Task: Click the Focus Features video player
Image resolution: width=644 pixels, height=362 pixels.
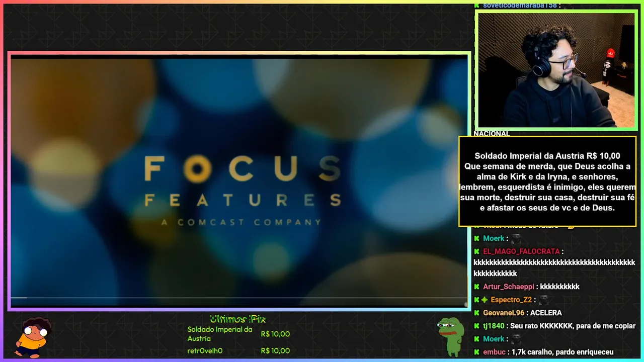Action: (x=239, y=181)
